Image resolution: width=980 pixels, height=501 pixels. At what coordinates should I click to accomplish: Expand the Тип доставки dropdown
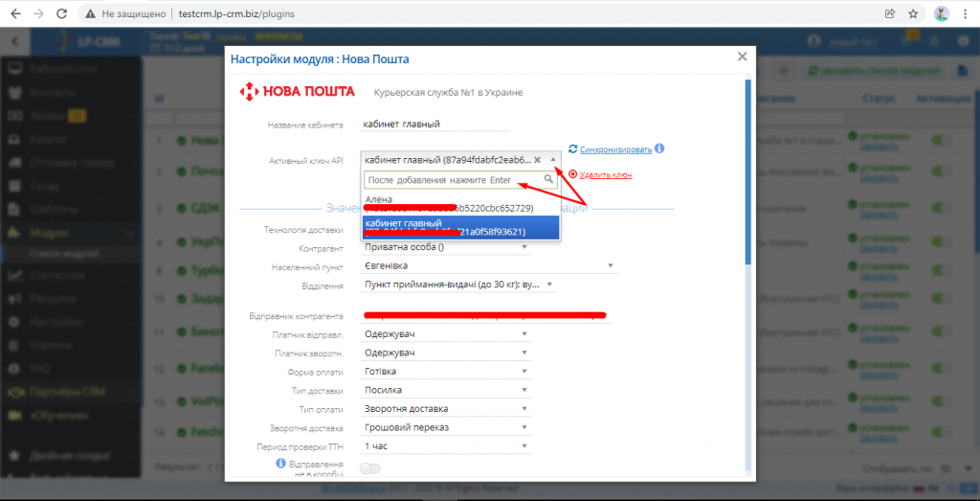446,390
